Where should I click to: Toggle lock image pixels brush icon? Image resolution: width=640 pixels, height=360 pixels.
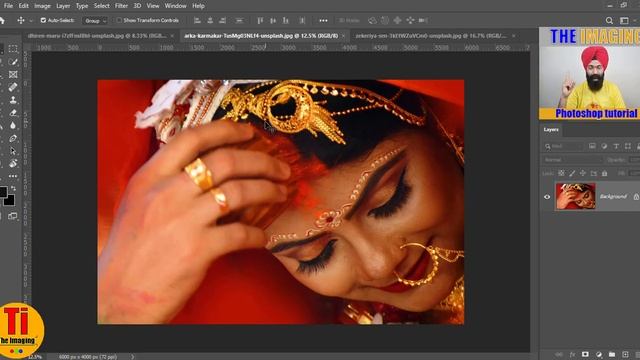pyautogui.click(x=572, y=173)
